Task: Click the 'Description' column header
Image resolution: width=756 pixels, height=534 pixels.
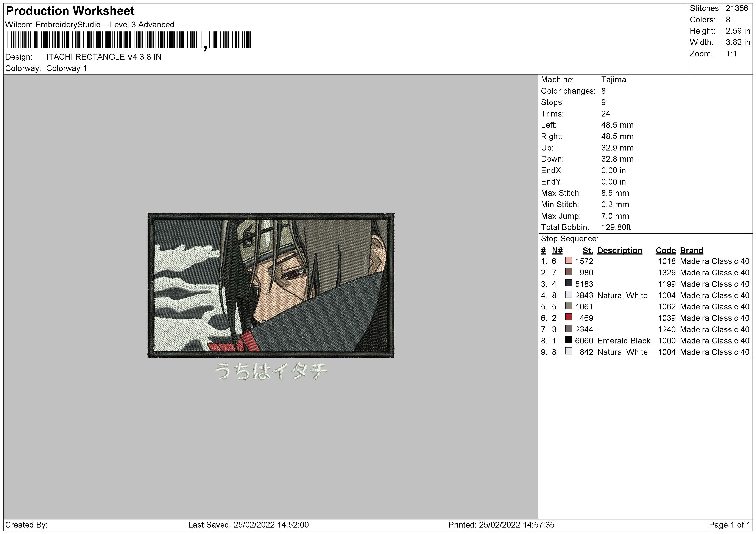Action: tap(620, 251)
